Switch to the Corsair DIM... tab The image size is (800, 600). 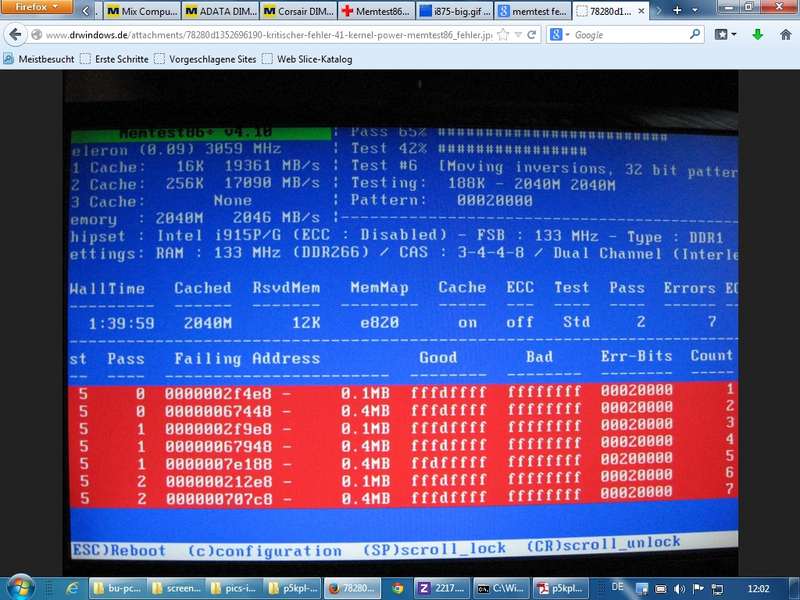point(298,11)
